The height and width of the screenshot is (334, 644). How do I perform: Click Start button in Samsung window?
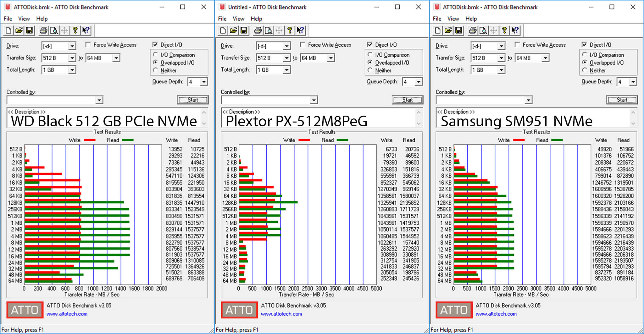tap(622, 100)
